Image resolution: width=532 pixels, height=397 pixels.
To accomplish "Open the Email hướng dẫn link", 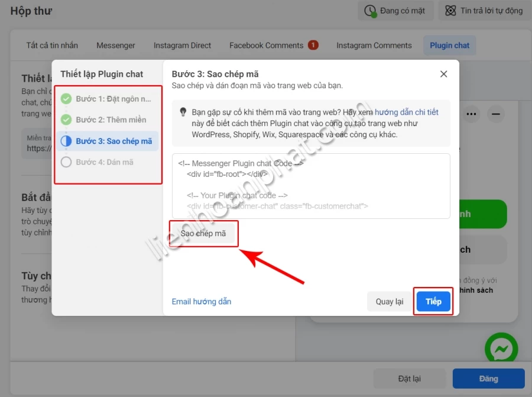I will [x=201, y=302].
